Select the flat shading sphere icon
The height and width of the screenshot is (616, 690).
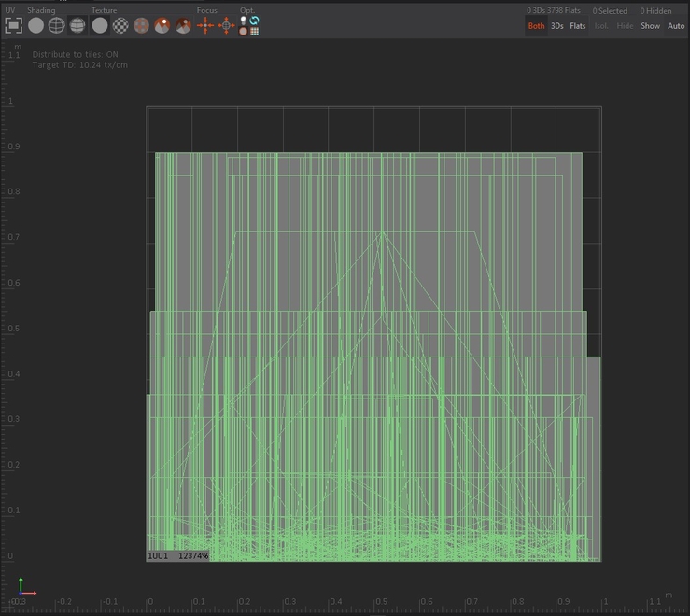click(35, 25)
